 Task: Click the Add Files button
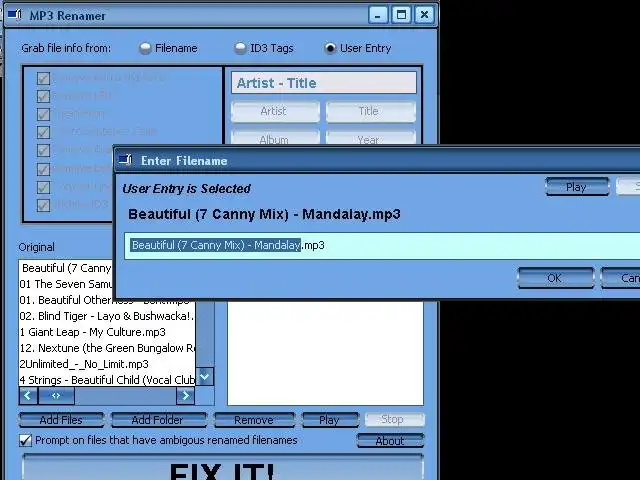point(61,420)
